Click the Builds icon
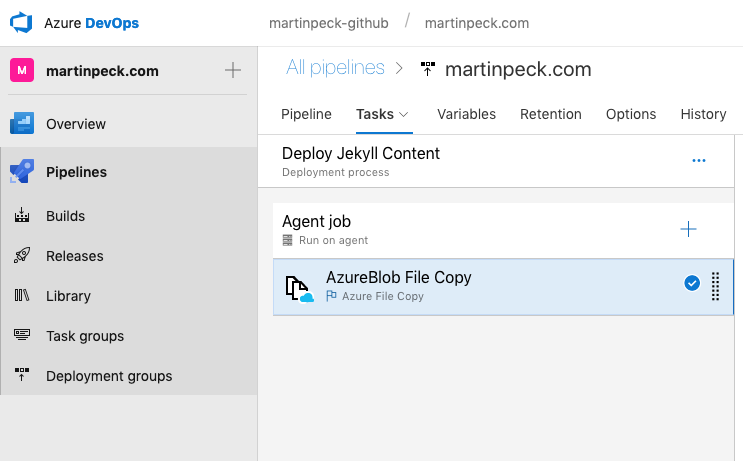 click(22, 215)
